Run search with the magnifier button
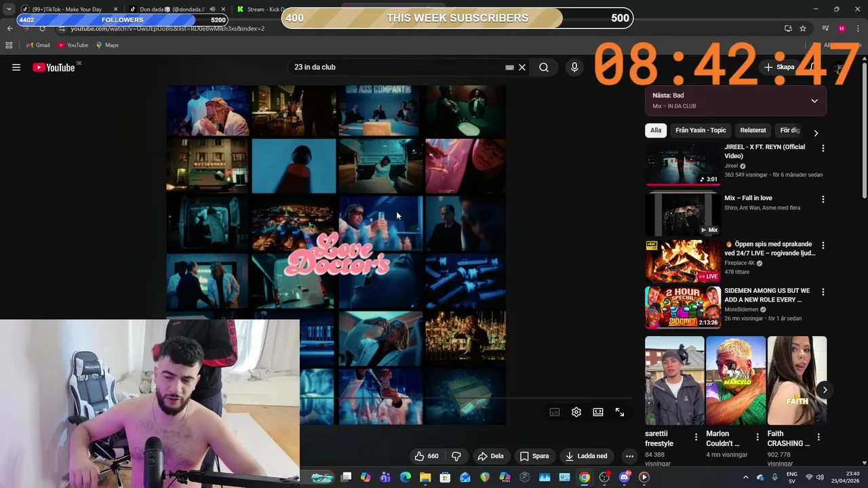The height and width of the screenshot is (488, 868). coord(544,67)
